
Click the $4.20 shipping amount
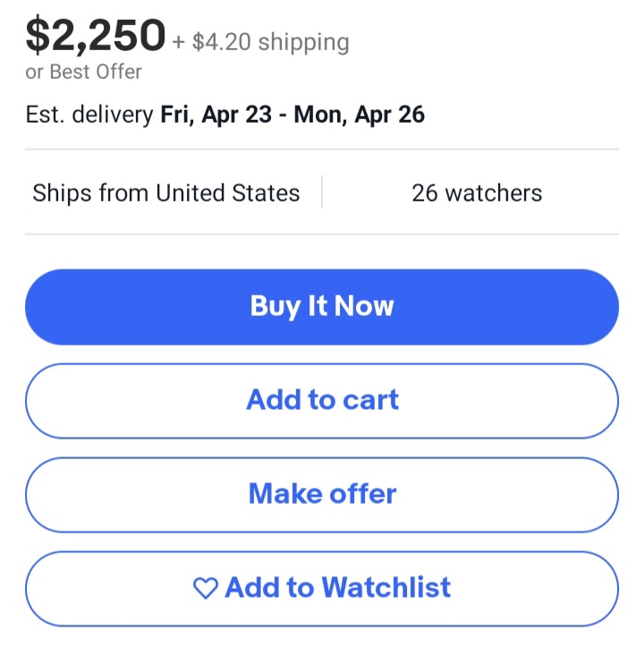[221, 42]
